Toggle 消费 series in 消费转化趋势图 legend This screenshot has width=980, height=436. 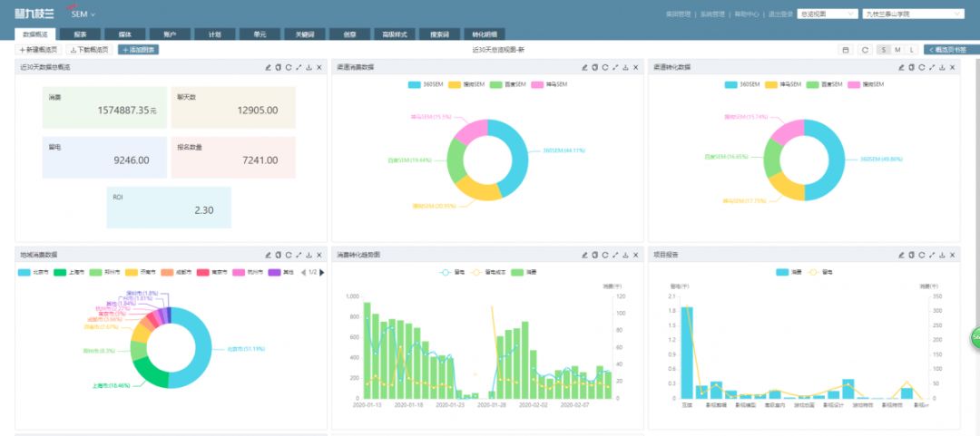(524, 272)
